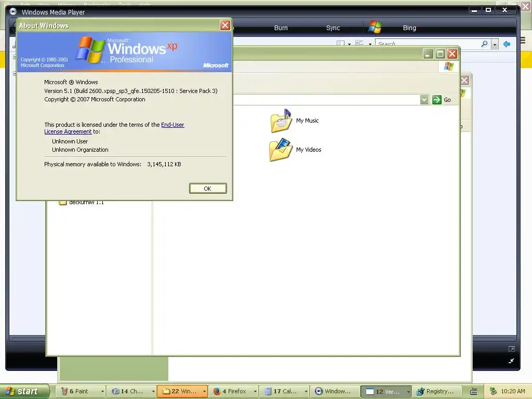Screen dimensions: 532x399
Task: Click the Media Player search field
Action: pyautogui.click(x=428, y=44)
